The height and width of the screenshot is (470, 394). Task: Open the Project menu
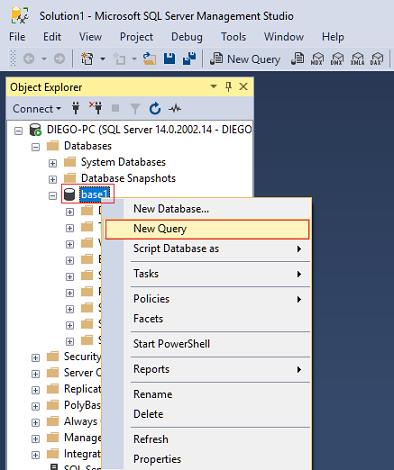pos(137,37)
